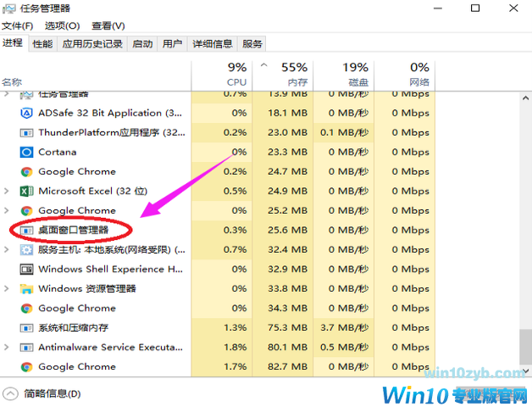Select the Antimalware Service Executable name
The image size is (532, 407).
tap(111, 347)
